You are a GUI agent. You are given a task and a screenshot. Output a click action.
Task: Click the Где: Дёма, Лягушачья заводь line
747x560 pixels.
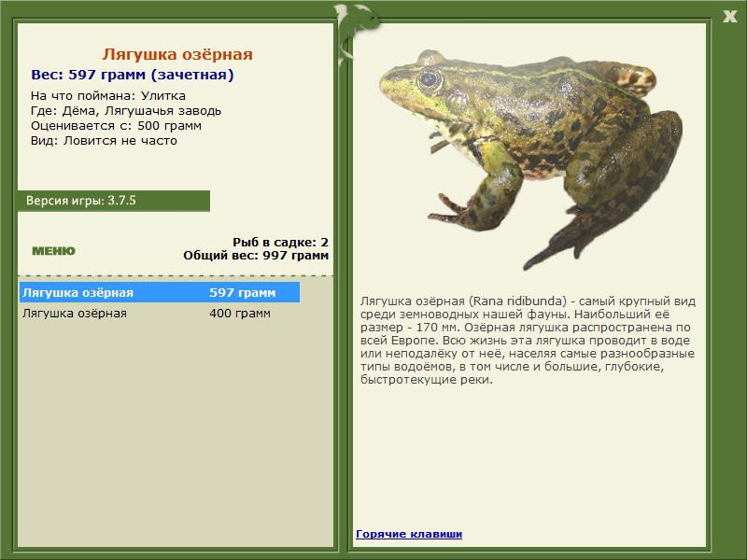pyautogui.click(x=126, y=111)
